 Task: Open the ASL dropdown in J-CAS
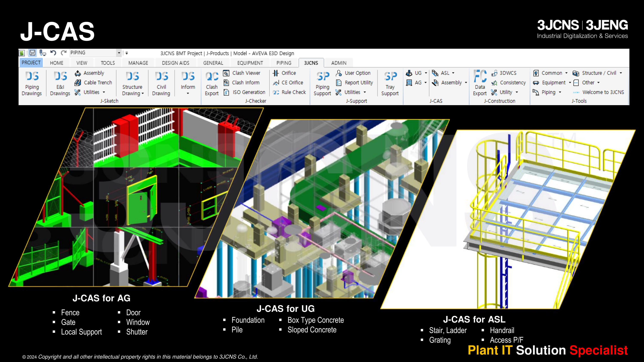(x=453, y=73)
